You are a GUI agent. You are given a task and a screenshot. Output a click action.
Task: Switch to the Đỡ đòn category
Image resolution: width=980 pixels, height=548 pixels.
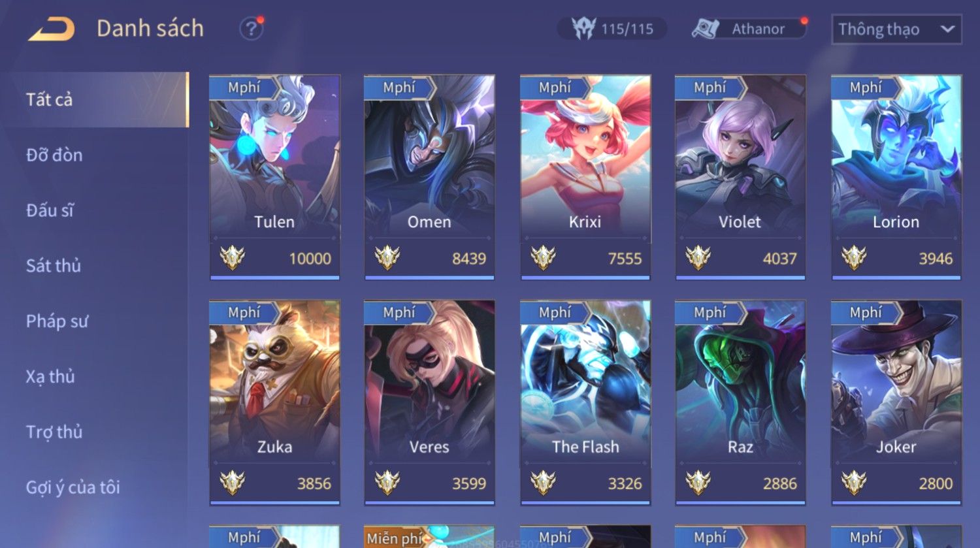[54, 155]
